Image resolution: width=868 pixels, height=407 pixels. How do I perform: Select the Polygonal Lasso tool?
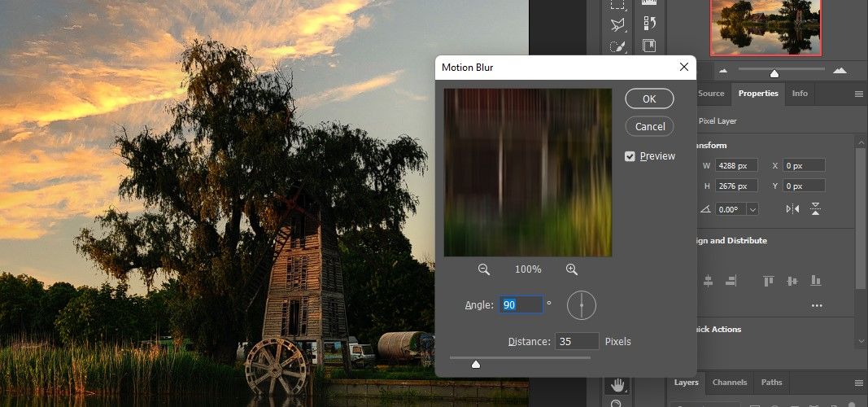pyautogui.click(x=617, y=24)
